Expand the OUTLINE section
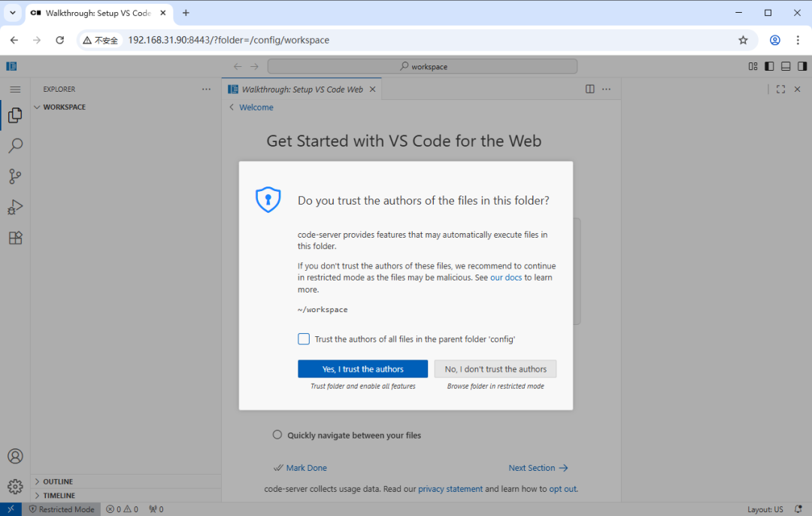 click(58, 481)
